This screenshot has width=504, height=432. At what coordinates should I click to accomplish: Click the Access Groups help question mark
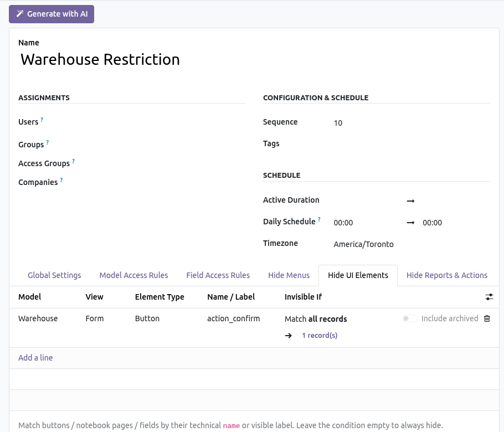(73, 161)
